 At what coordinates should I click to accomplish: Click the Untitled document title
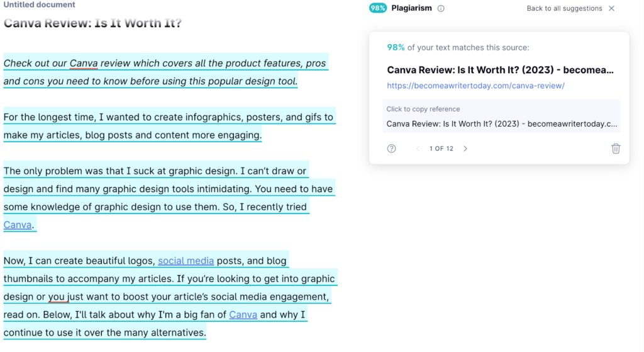pyautogui.click(x=40, y=5)
